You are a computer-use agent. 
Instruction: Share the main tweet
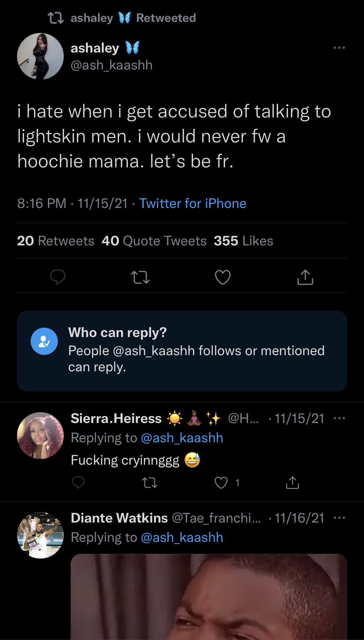[x=305, y=277]
